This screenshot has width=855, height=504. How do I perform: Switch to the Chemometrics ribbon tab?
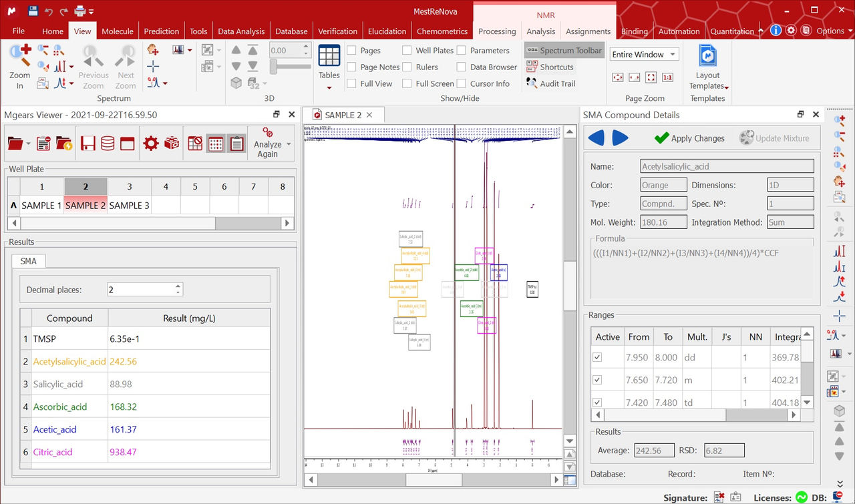click(x=442, y=31)
